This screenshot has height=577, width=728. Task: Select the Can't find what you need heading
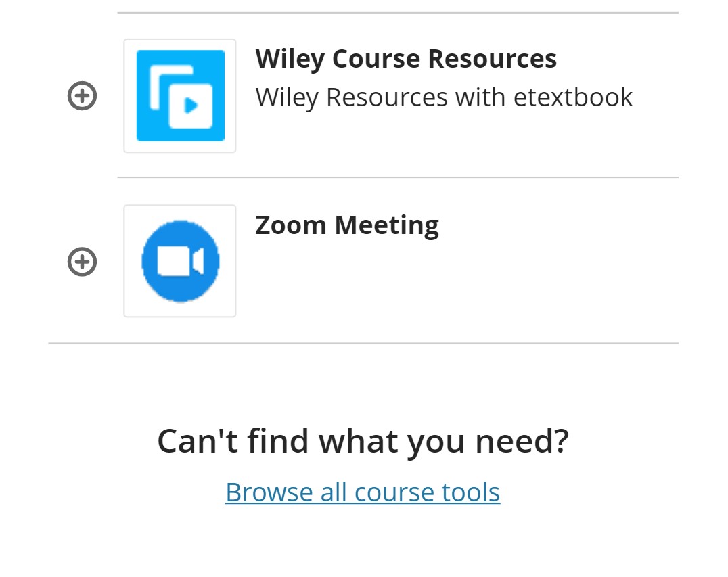tap(363, 441)
